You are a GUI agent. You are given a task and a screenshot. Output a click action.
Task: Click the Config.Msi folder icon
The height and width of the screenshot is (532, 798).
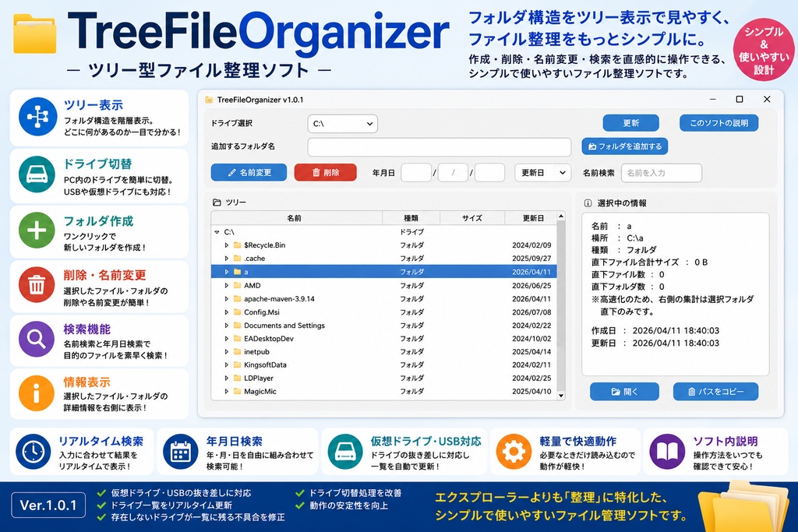pos(237,312)
